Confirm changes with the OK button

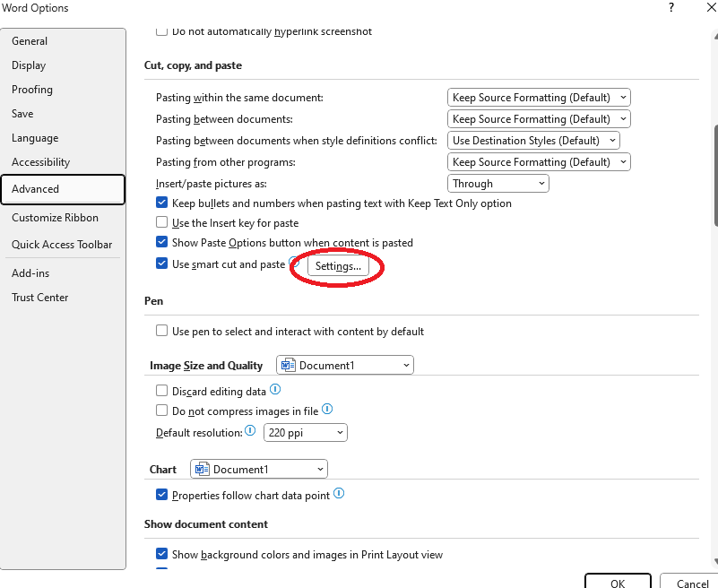click(x=618, y=581)
